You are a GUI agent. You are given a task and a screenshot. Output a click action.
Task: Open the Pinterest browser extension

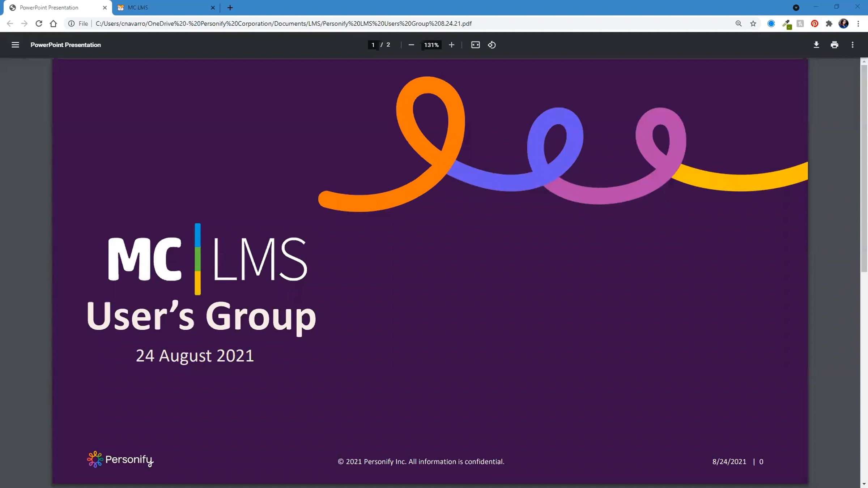(x=814, y=23)
